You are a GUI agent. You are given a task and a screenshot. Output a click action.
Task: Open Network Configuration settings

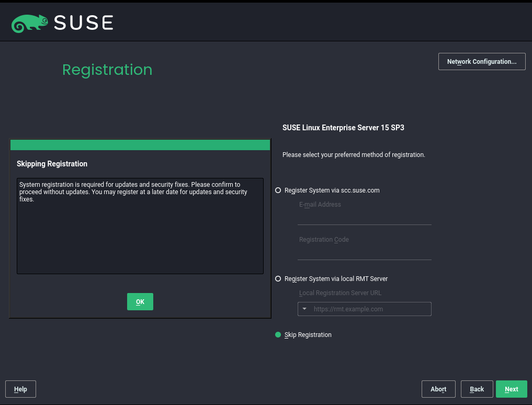pyautogui.click(x=481, y=61)
